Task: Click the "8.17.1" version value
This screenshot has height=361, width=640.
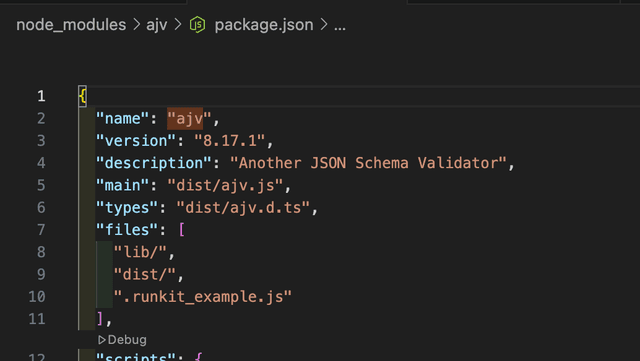Action: pyautogui.click(x=230, y=141)
